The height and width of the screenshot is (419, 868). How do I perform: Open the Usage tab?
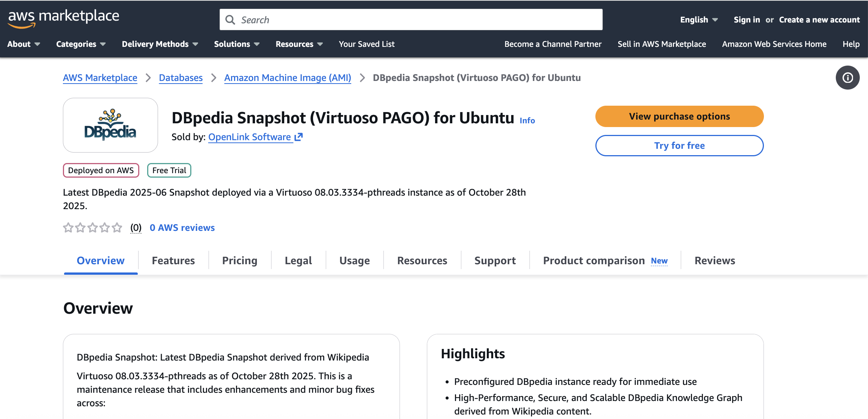[x=355, y=261]
